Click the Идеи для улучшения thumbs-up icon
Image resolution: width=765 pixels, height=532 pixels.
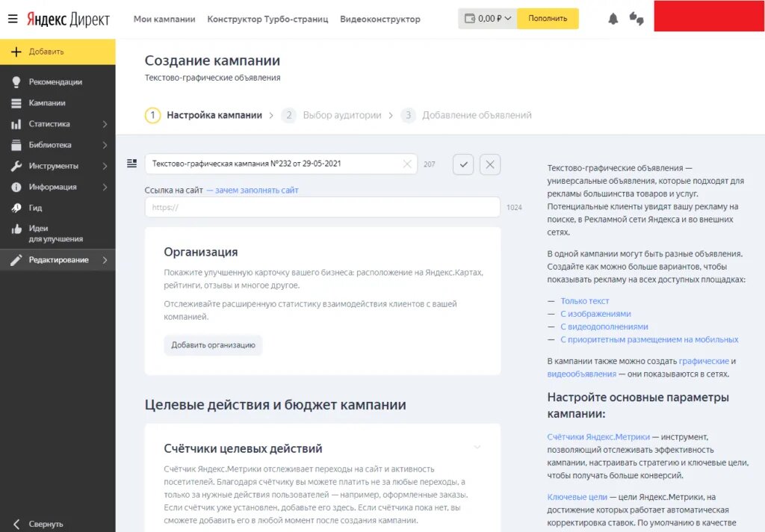[16, 229]
